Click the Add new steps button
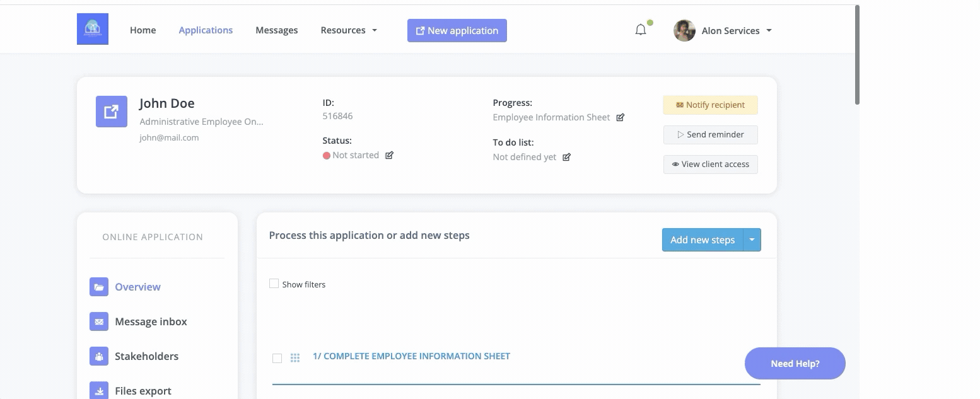 (703, 240)
